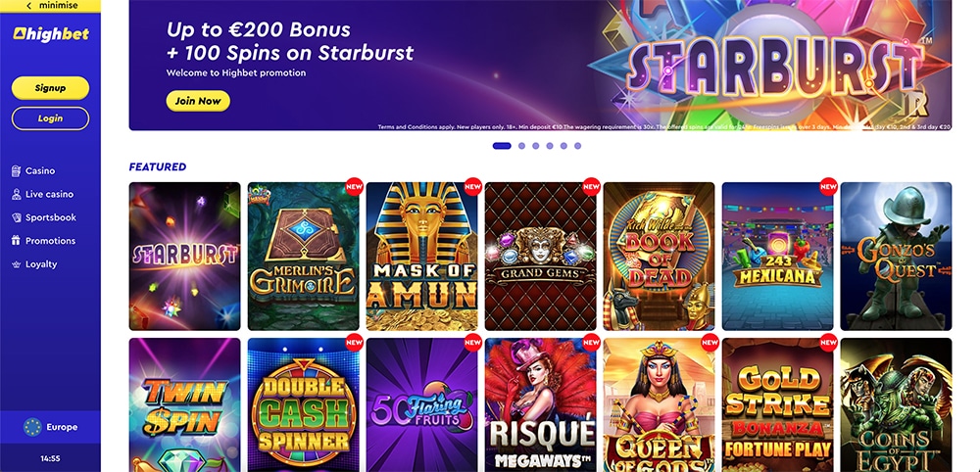Open the Gonzo's Quest game thumbnail
Screen dimensions: 980x472
tap(896, 256)
